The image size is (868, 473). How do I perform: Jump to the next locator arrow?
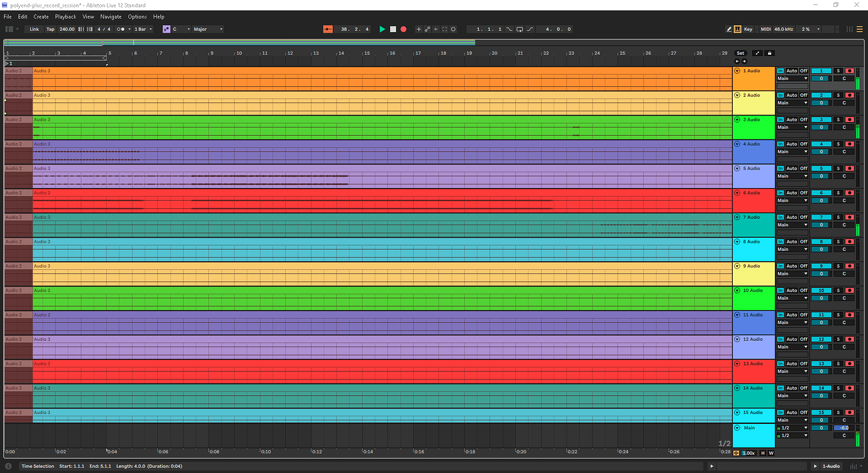point(744,61)
